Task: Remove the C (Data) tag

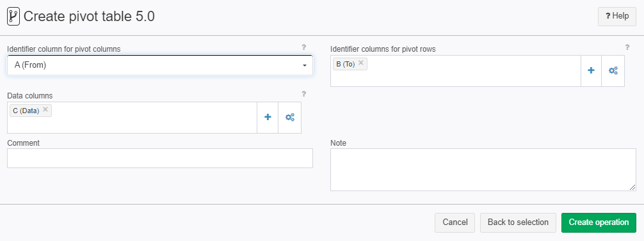Action: [45, 109]
